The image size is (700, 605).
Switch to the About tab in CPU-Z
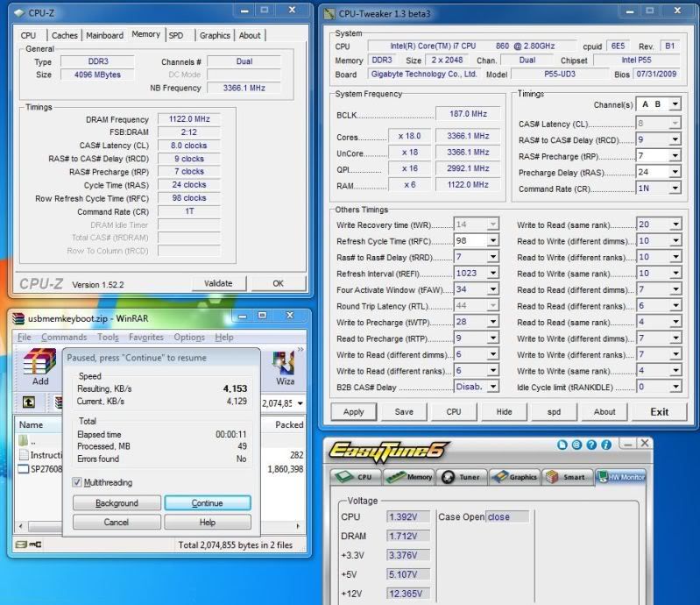(x=250, y=35)
